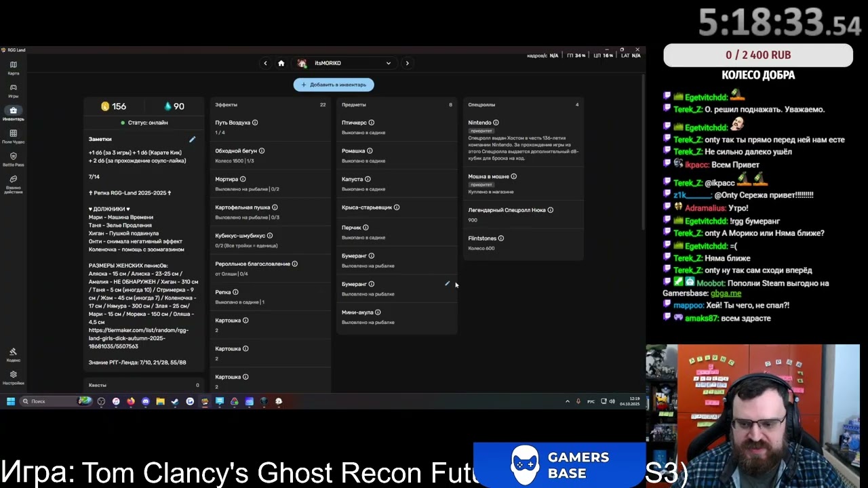
Task: Open gbga.me link in chat
Action: 726,293
